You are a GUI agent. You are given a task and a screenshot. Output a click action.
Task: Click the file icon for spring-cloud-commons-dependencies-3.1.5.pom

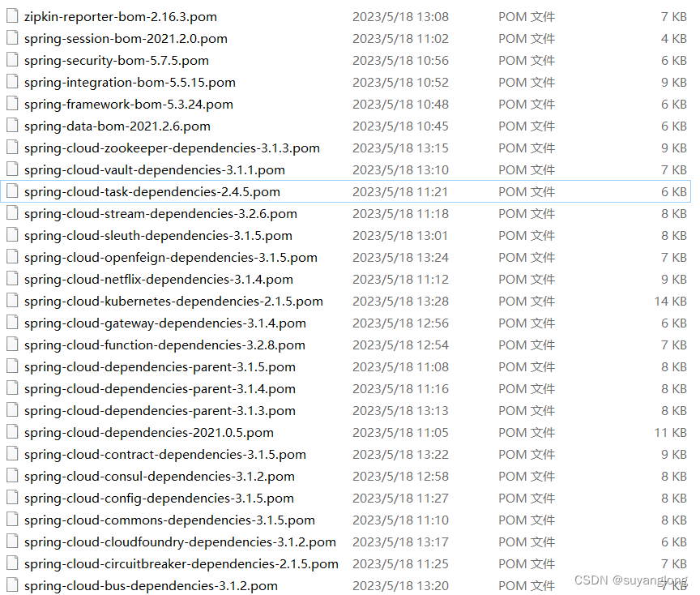click(x=12, y=520)
